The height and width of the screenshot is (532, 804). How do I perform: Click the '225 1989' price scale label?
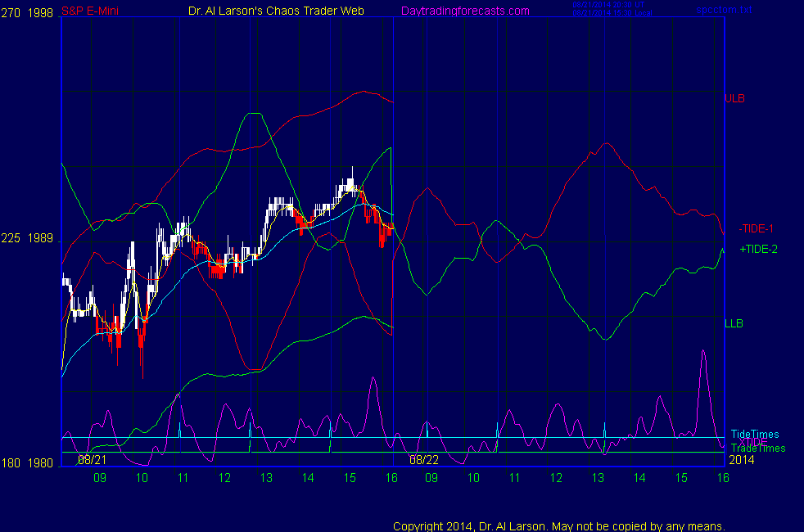(27, 238)
